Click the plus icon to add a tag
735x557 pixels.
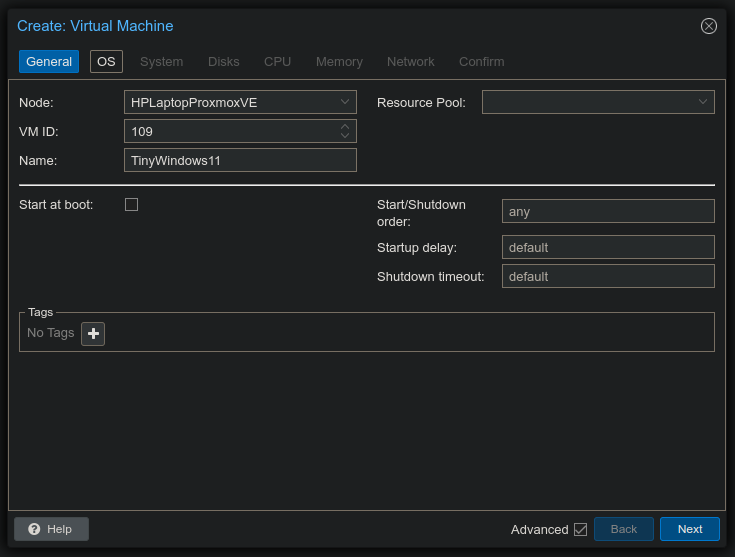click(93, 334)
